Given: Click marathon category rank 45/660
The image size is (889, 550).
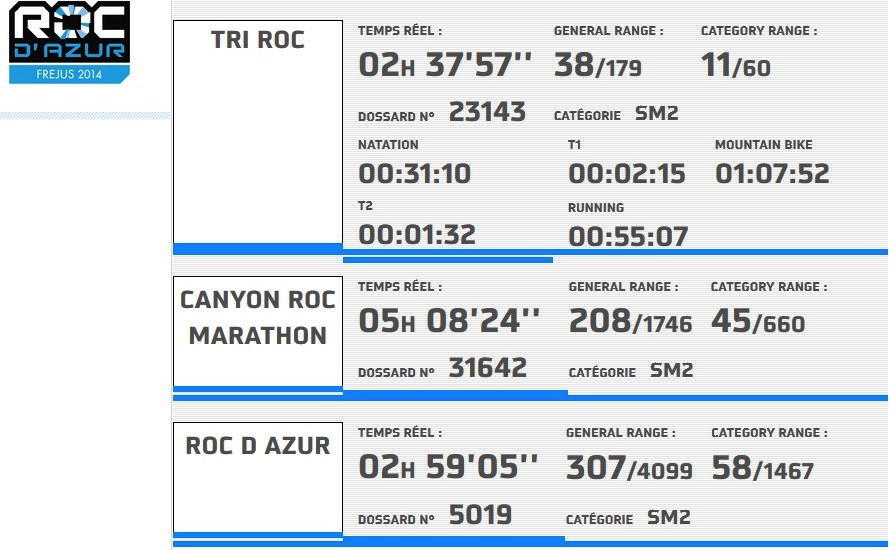Looking at the screenshot, I should tap(758, 321).
